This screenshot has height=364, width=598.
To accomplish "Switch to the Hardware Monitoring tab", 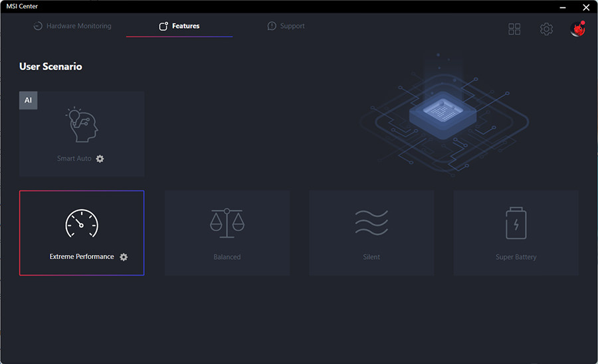I will pyautogui.click(x=72, y=26).
